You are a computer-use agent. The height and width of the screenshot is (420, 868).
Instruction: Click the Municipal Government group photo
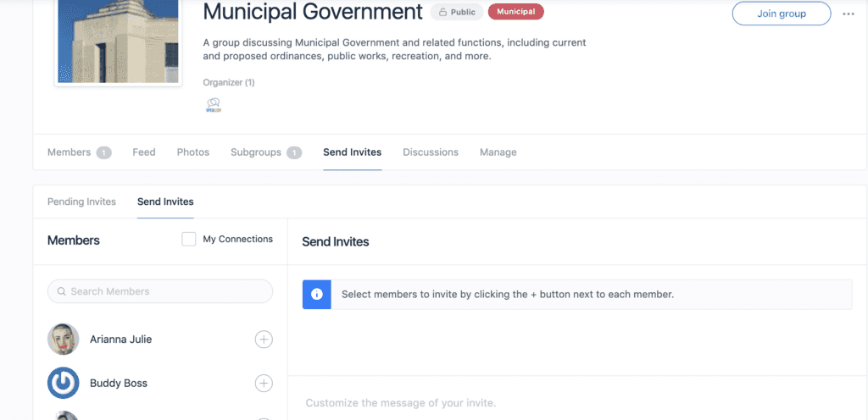[x=118, y=41]
